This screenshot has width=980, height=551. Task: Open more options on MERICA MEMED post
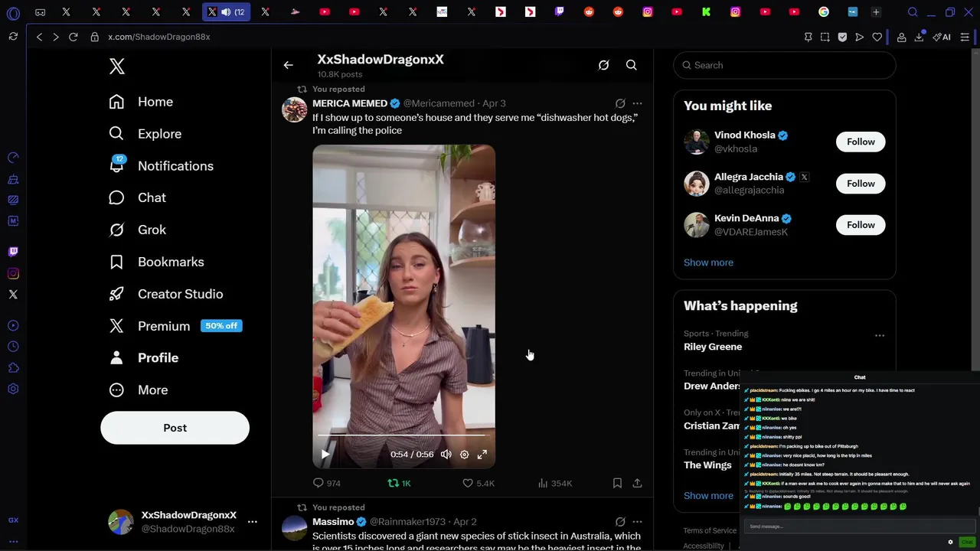[x=637, y=103]
